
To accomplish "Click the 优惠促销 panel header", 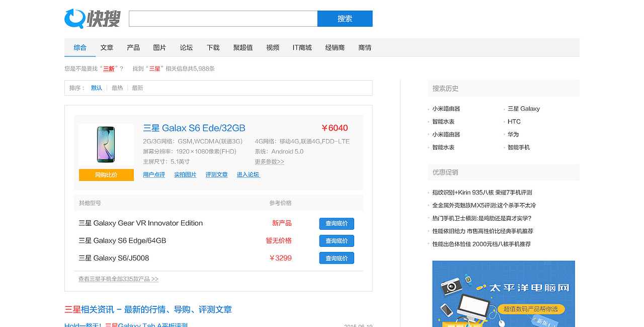I will [x=504, y=172].
